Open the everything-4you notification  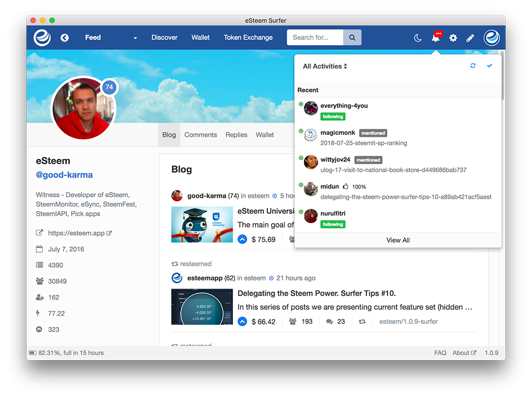click(397, 111)
